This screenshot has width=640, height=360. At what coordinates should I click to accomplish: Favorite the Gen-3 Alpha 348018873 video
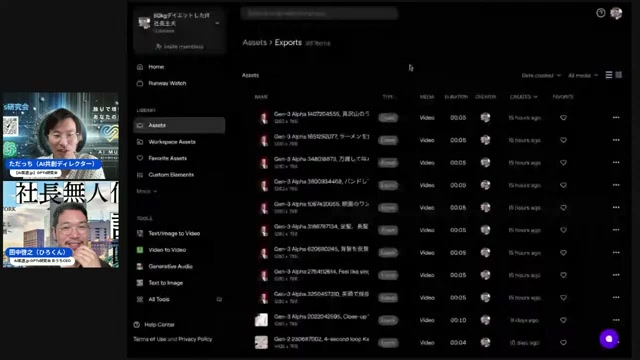tap(563, 162)
